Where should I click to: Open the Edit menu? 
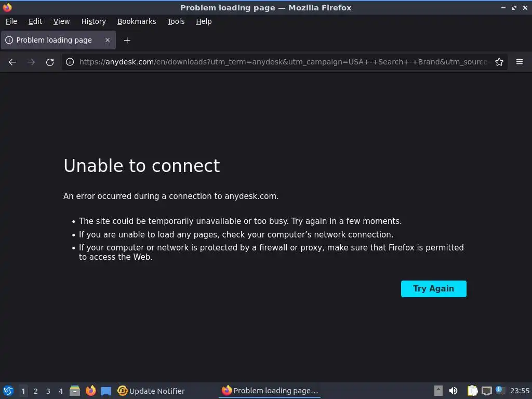pos(35,21)
